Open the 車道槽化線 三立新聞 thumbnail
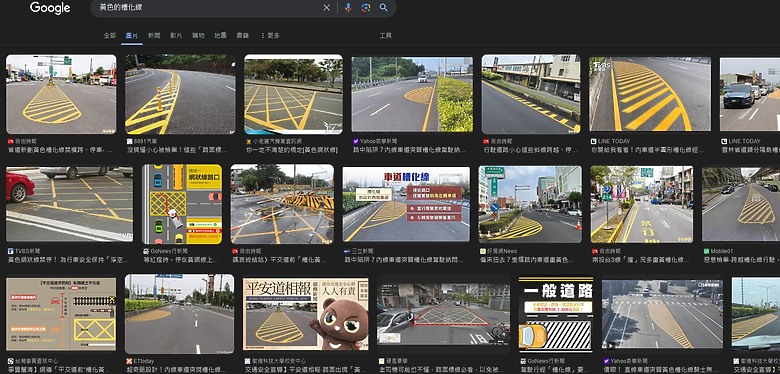This screenshot has height=374, width=780. point(406,204)
